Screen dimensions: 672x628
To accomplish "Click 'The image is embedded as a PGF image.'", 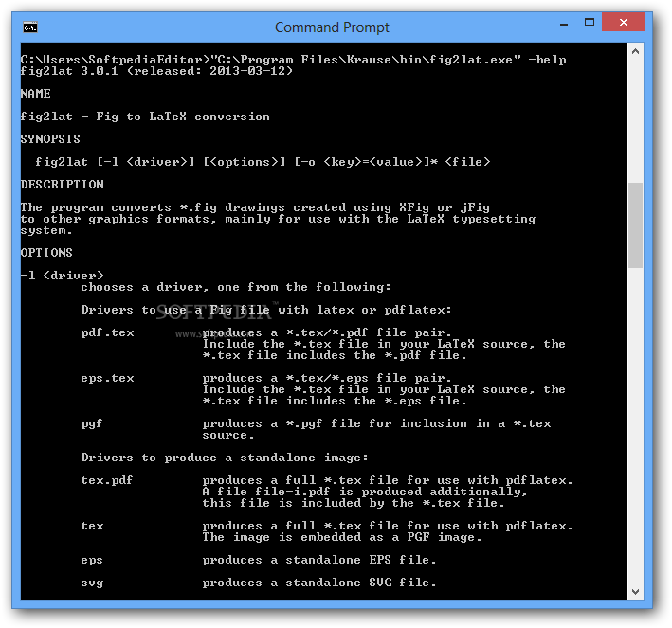I will point(342,537).
